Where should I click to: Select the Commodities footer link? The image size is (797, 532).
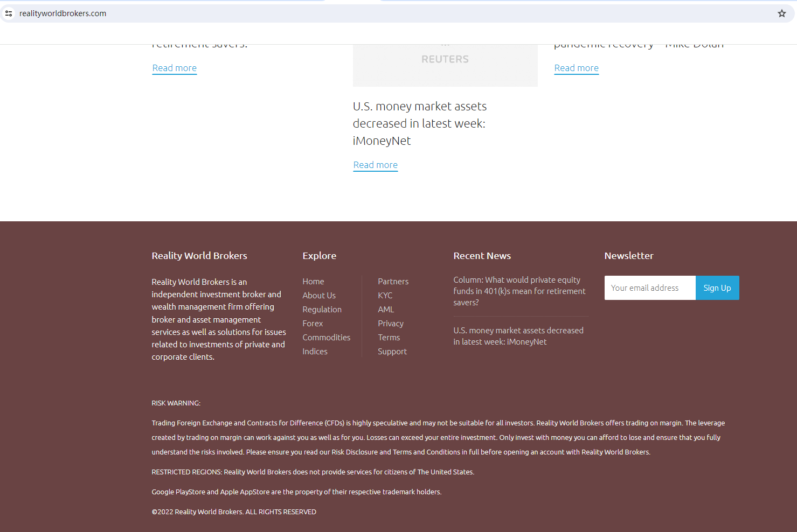[327, 338]
